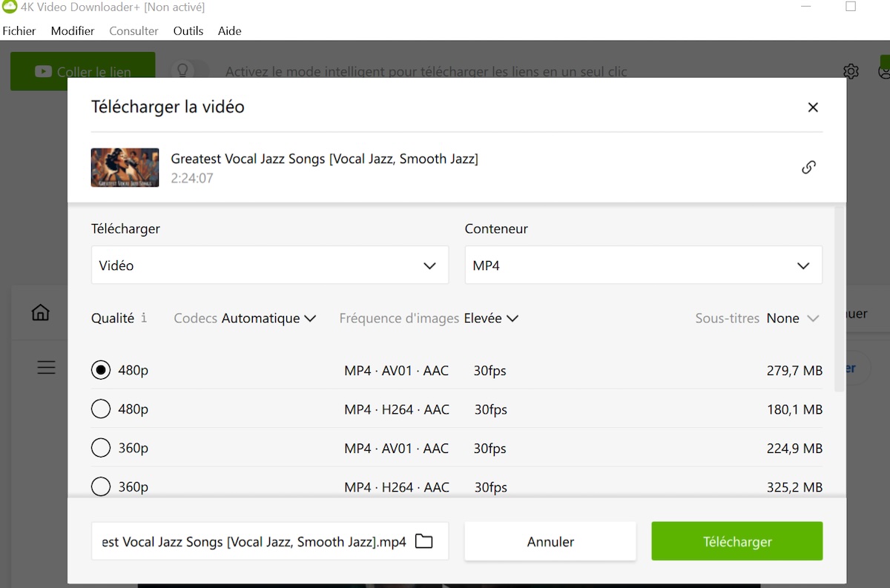This screenshot has width=890, height=588.
Task: Click the dialog title Télécharger la vidéo
Action: (x=168, y=107)
